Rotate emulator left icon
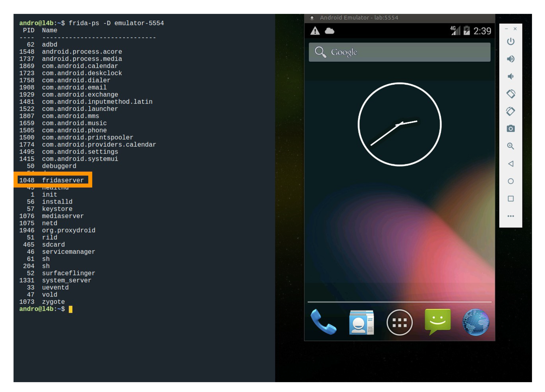The height and width of the screenshot is (392, 545). (511, 94)
